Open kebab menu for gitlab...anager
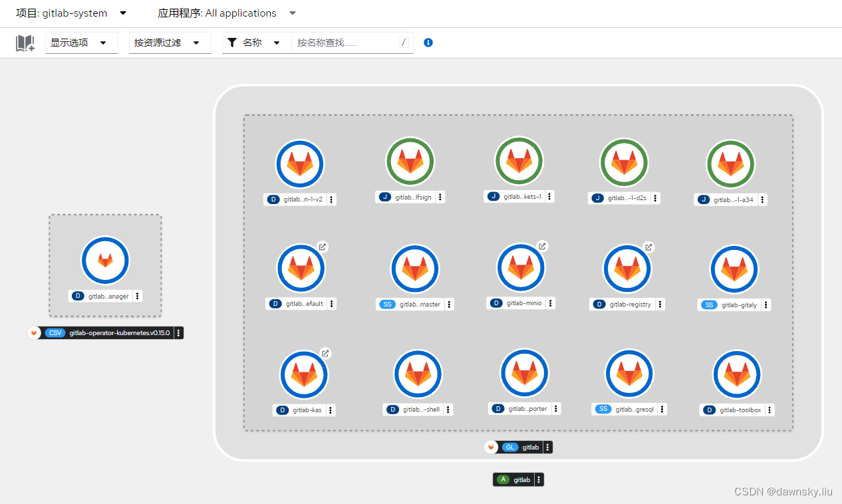The width and height of the screenshot is (842, 504). pos(138,297)
